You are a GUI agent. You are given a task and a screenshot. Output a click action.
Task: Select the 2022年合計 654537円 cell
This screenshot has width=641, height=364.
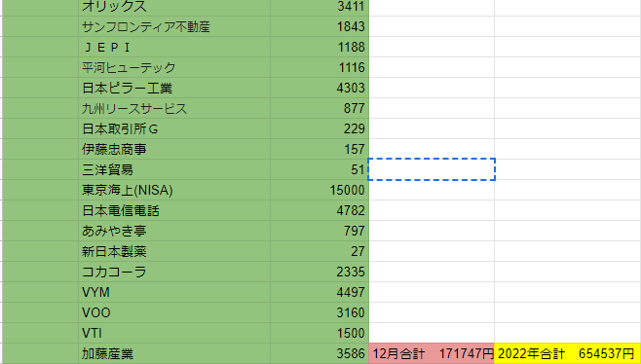[x=567, y=354]
